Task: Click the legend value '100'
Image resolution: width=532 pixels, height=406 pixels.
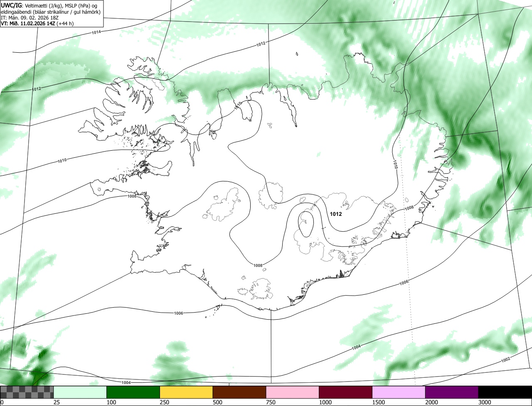Action: click(x=111, y=402)
